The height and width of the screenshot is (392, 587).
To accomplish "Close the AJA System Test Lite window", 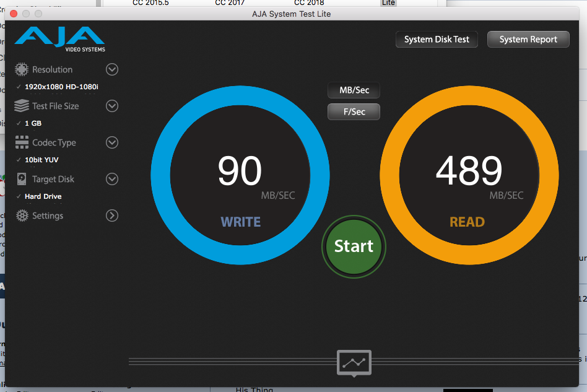I will 14,14.
